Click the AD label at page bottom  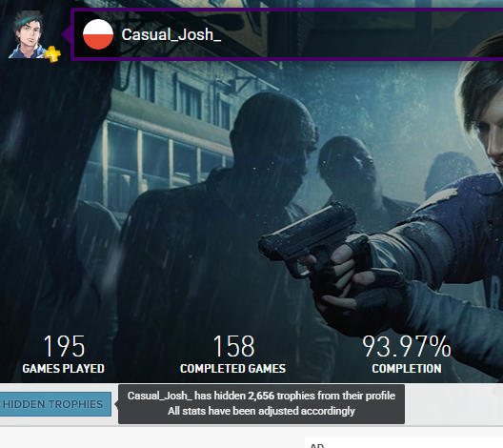pos(317,446)
